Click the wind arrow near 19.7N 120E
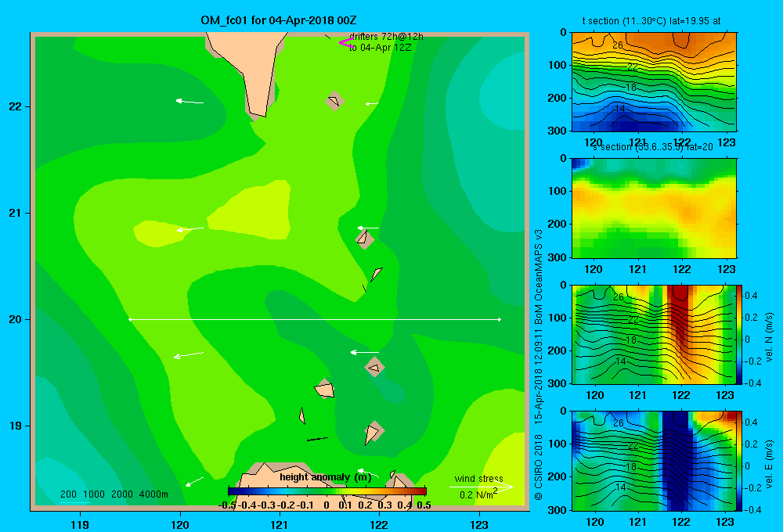 coord(188,355)
